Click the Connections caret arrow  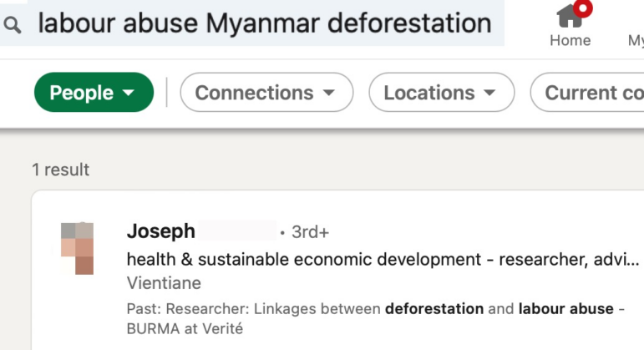click(x=328, y=93)
